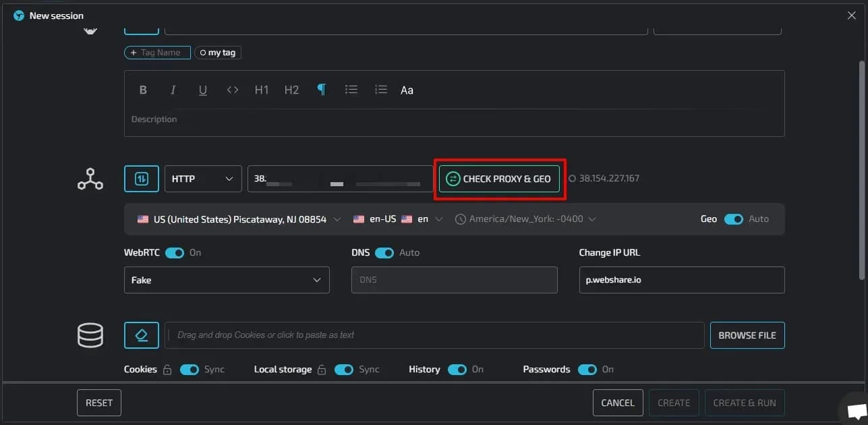Click CREATE & RUN to start the session
This screenshot has width=868, height=425.
[745, 402]
